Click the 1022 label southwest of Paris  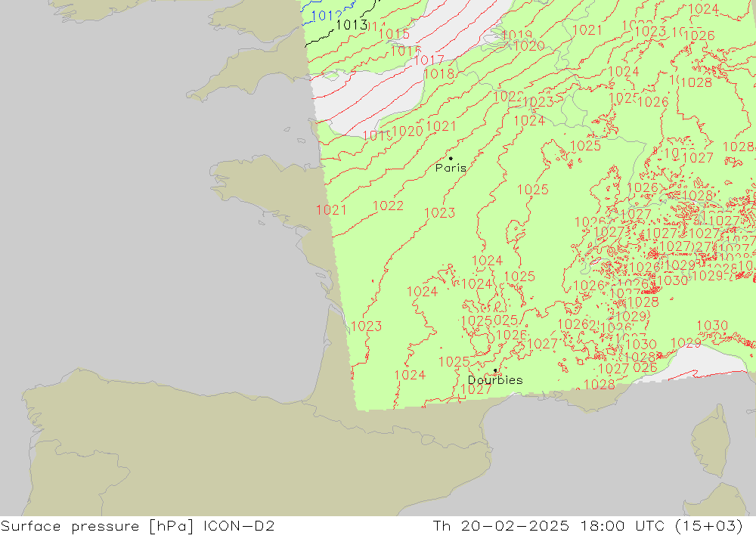coord(388,206)
